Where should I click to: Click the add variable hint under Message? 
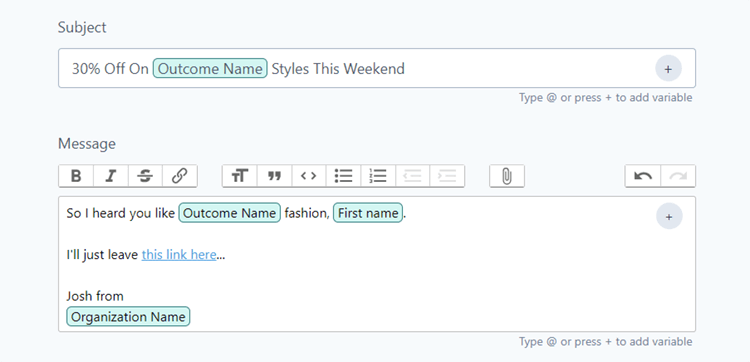pyautogui.click(x=606, y=342)
